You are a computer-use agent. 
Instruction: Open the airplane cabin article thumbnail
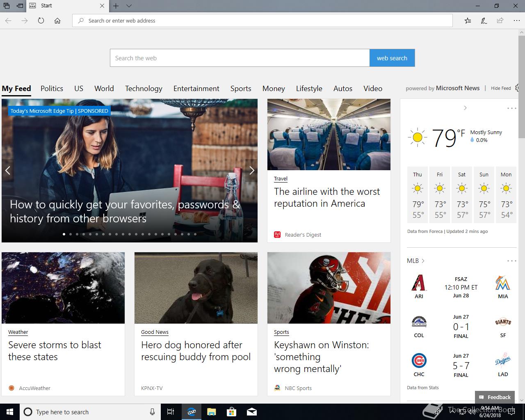[329, 135]
